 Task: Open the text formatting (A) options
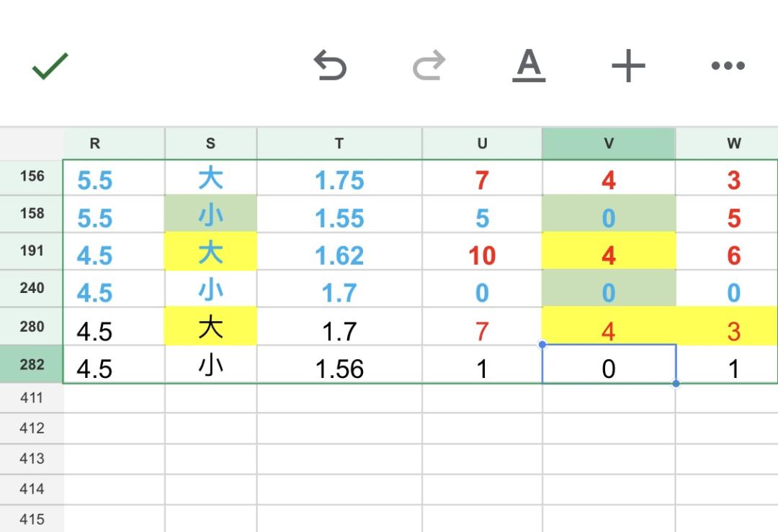[529, 65]
